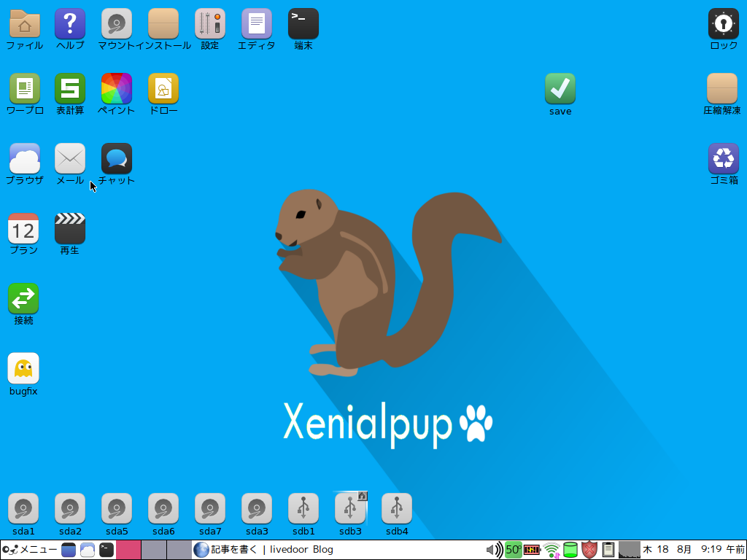
Task: Open the sda2 drive icon
Action: (x=70, y=508)
